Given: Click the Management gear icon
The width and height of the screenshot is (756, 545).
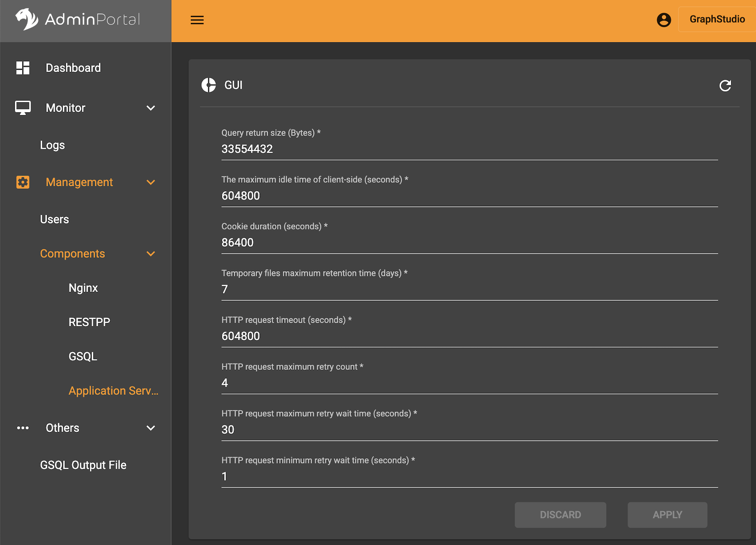Looking at the screenshot, I should [x=23, y=182].
